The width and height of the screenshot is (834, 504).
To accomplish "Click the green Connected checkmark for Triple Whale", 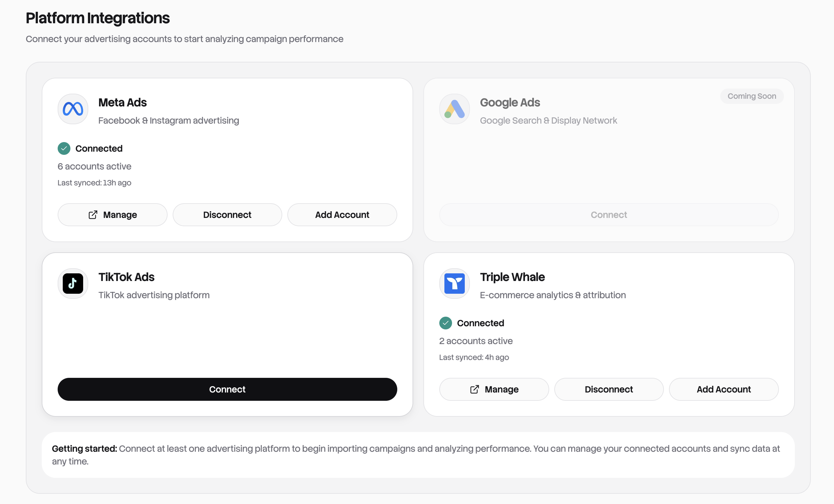I will pos(445,323).
